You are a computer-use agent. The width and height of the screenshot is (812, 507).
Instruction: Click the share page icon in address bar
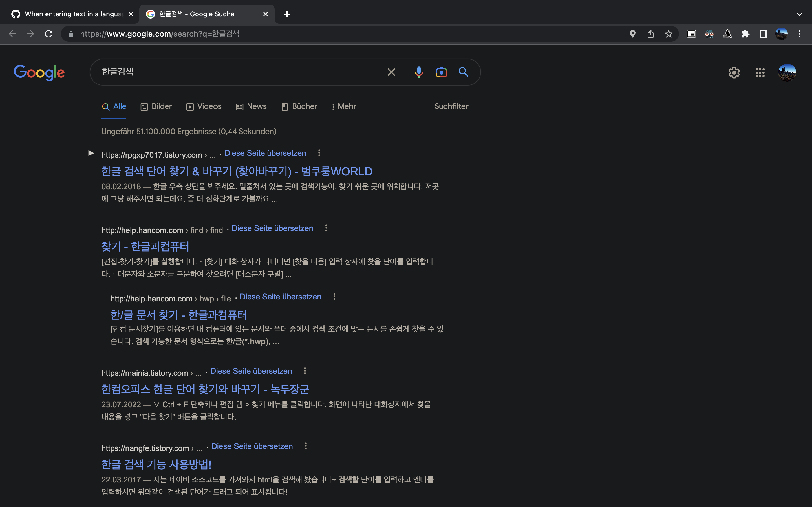[x=650, y=34]
